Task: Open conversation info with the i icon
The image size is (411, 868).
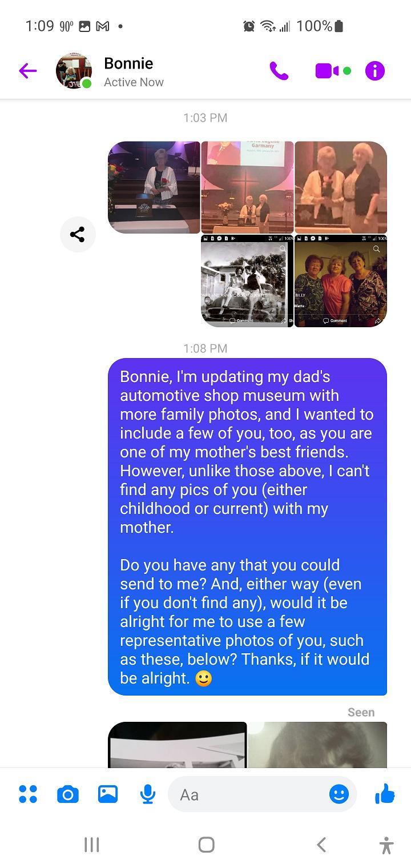Action: pos(375,71)
